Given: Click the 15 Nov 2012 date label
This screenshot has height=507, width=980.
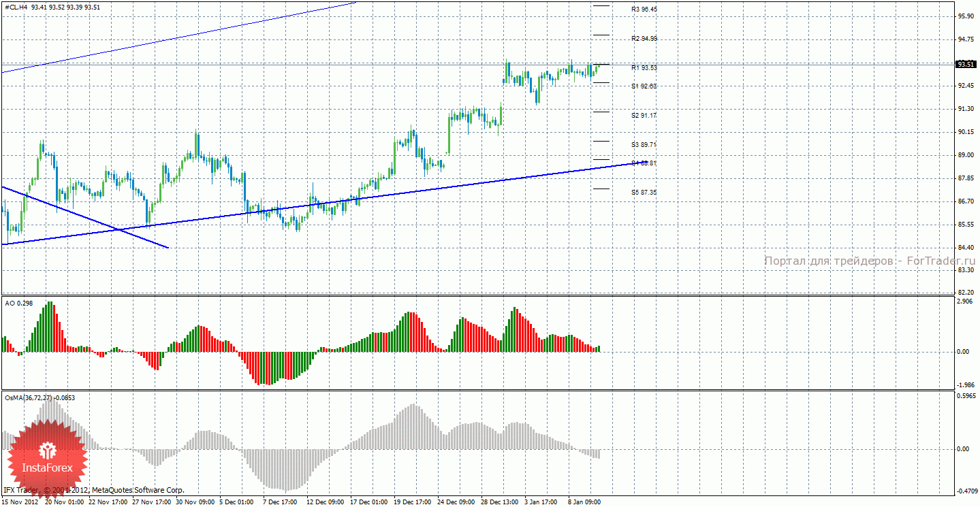Looking at the screenshot, I should pos(21,502).
